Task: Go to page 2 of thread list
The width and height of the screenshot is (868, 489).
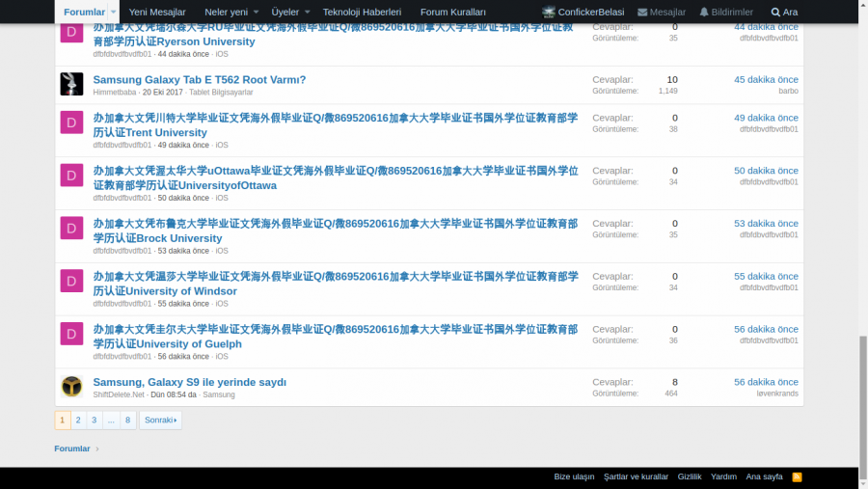Action: (x=78, y=420)
